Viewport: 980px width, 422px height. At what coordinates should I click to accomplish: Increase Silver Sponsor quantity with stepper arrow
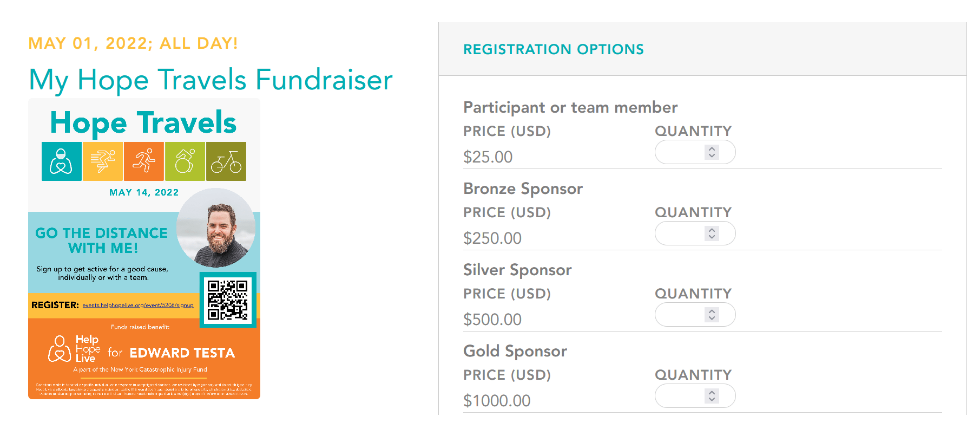(x=712, y=311)
